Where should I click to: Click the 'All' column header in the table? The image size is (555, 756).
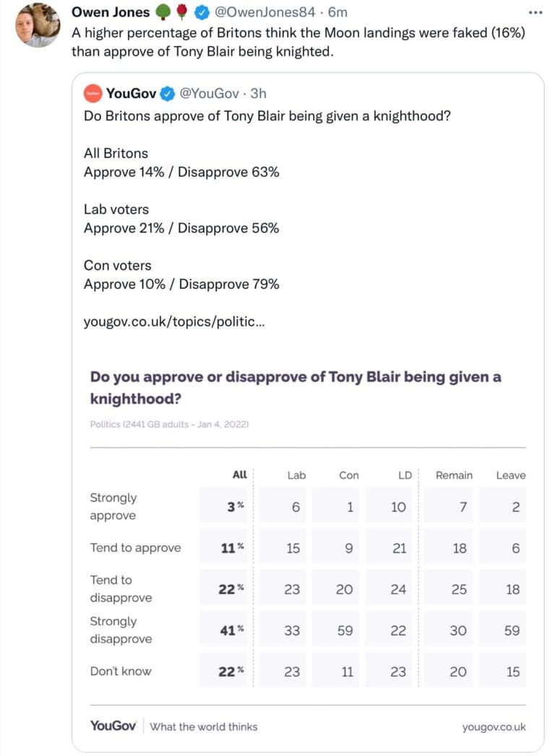[x=239, y=475]
